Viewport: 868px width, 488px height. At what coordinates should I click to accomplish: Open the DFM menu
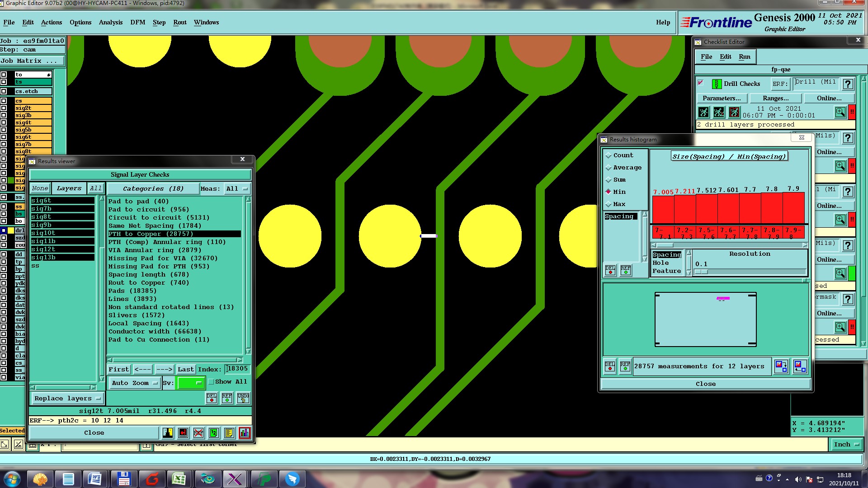click(x=137, y=22)
